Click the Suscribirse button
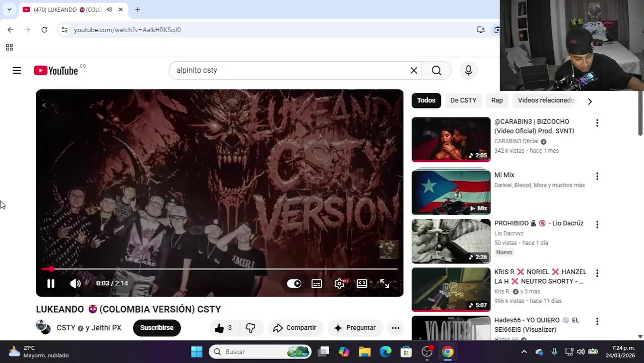 pos(157,328)
